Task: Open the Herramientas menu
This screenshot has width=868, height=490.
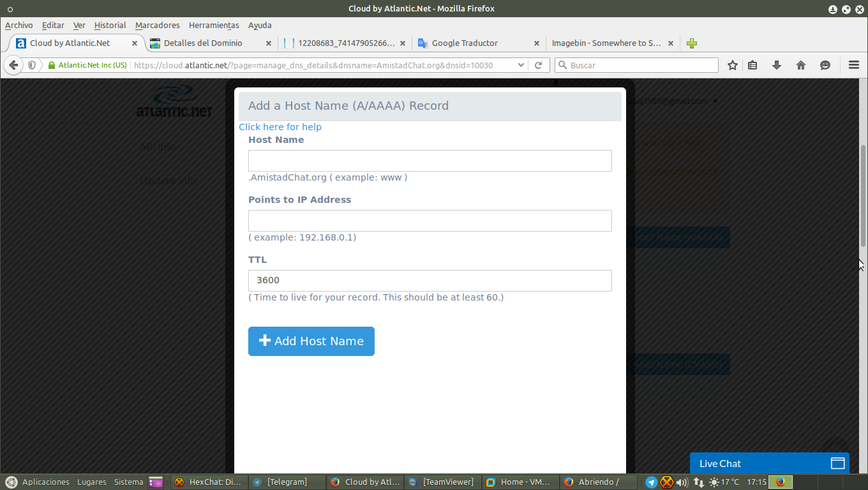Action: click(214, 25)
